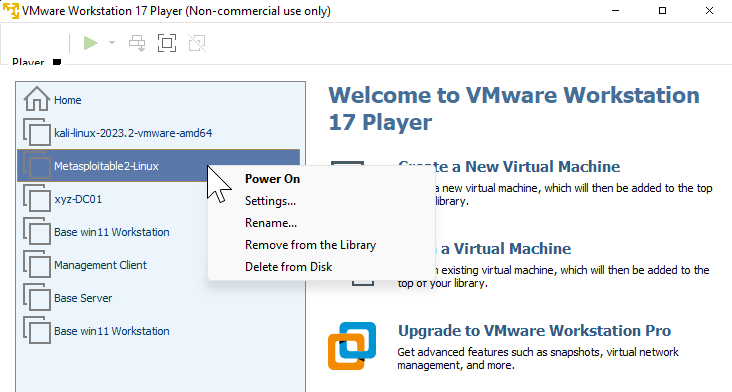Click the Base Server VM icon

tap(37, 298)
